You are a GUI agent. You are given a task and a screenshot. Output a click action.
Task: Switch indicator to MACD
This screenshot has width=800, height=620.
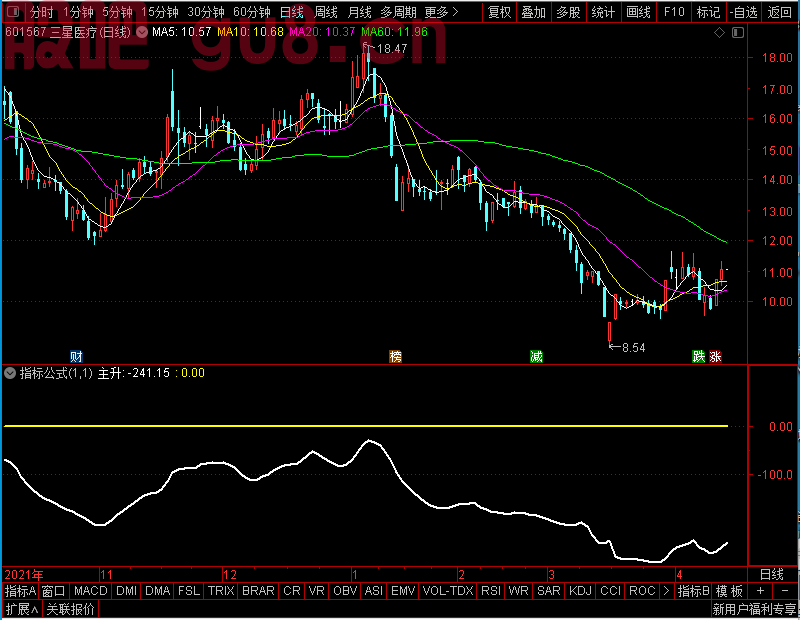pyautogui.click(x=91, y=591)
